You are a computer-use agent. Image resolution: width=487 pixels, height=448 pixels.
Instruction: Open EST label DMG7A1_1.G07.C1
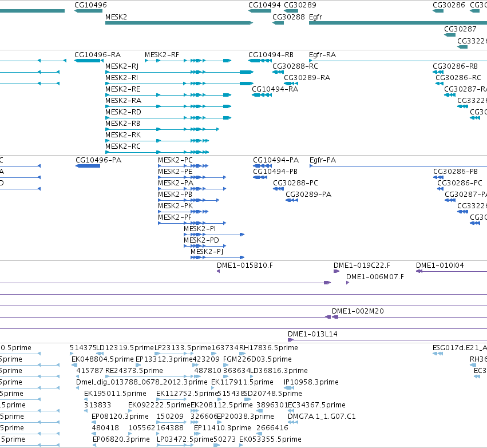[x=322, y=417]
